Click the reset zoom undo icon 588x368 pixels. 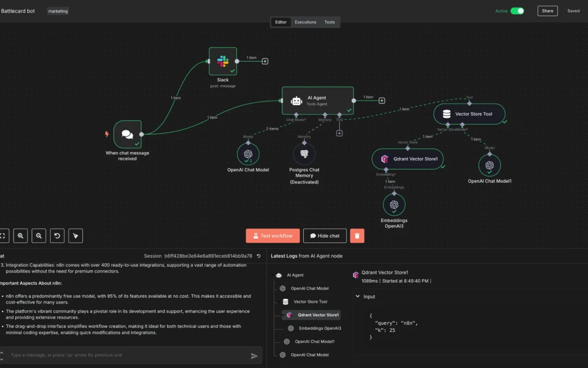pyautogui.click(x=57, y=236)
